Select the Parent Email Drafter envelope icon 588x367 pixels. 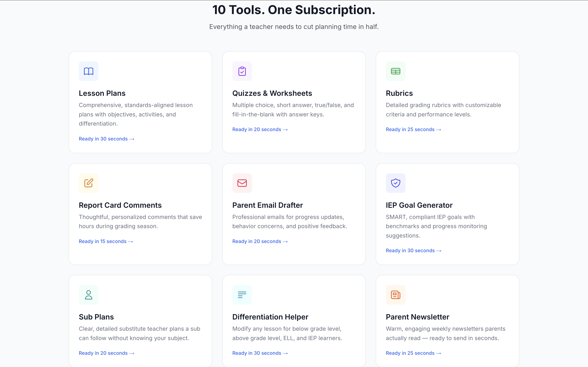click(x=242, y=183)
